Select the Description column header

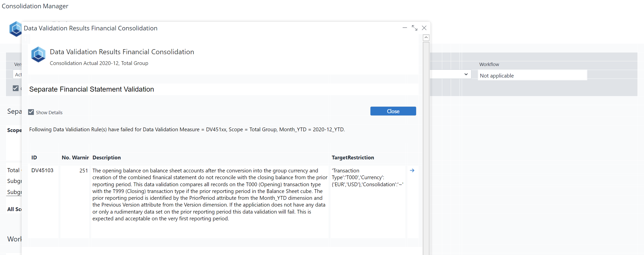[x=106, y=157]
